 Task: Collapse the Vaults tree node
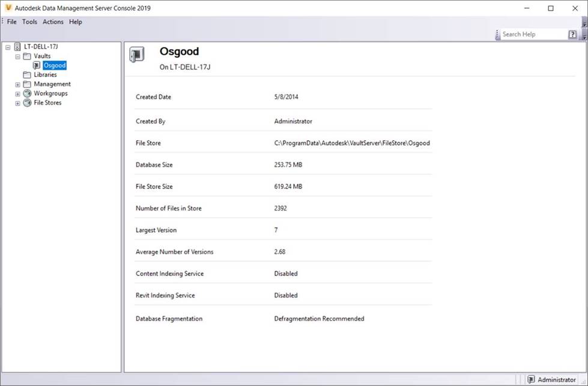coord(17,57)
